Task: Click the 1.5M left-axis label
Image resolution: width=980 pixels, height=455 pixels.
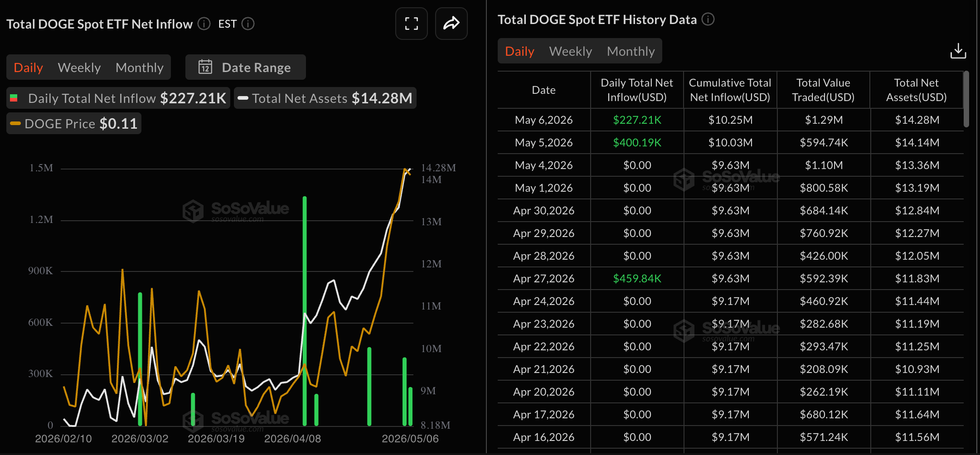Action: coord(41,168)
